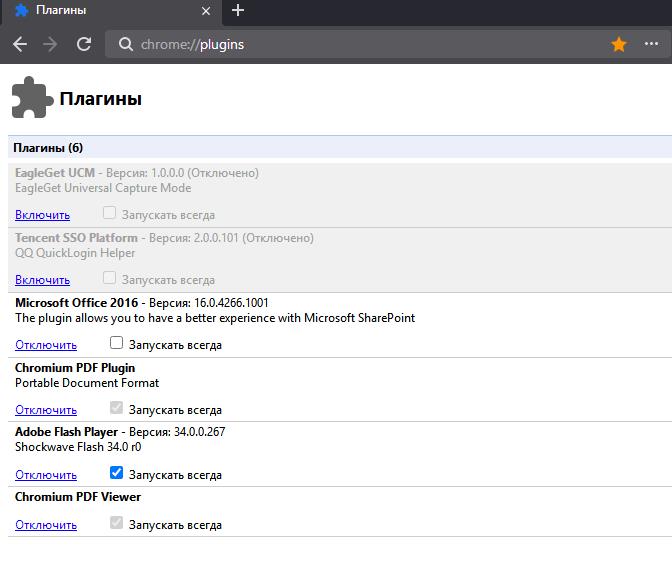
Task: Select the Плагины browser tab
Action: tap(111, 11)
